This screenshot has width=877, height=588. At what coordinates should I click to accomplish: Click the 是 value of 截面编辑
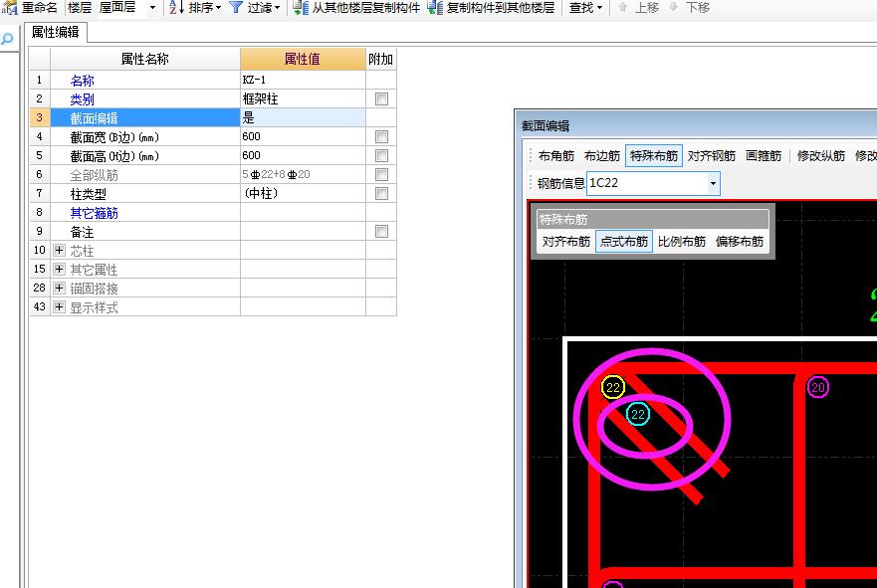[303, 118]
